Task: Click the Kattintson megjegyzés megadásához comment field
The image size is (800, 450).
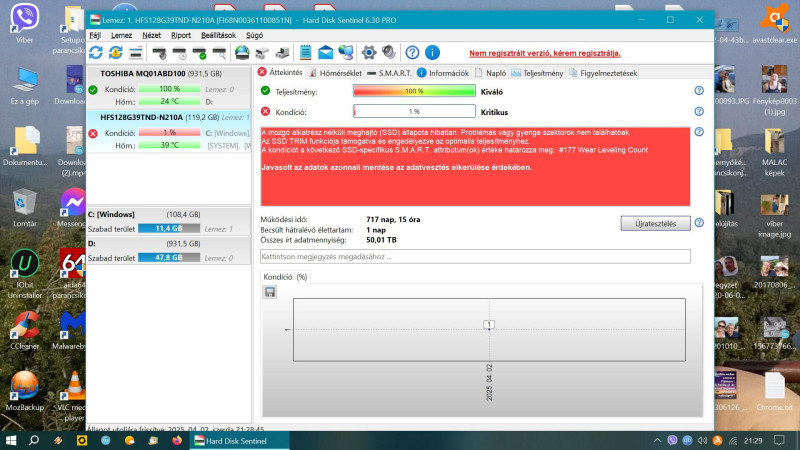Action: 475,257
